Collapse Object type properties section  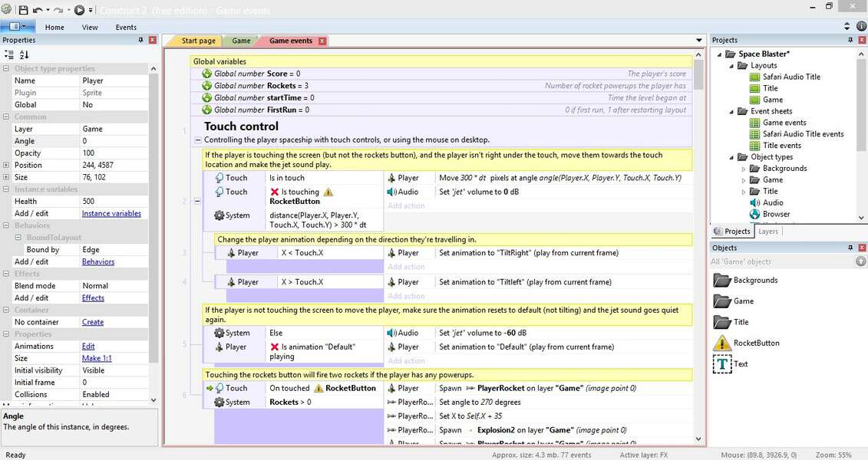pyautogui.click(x=6, y=68)
